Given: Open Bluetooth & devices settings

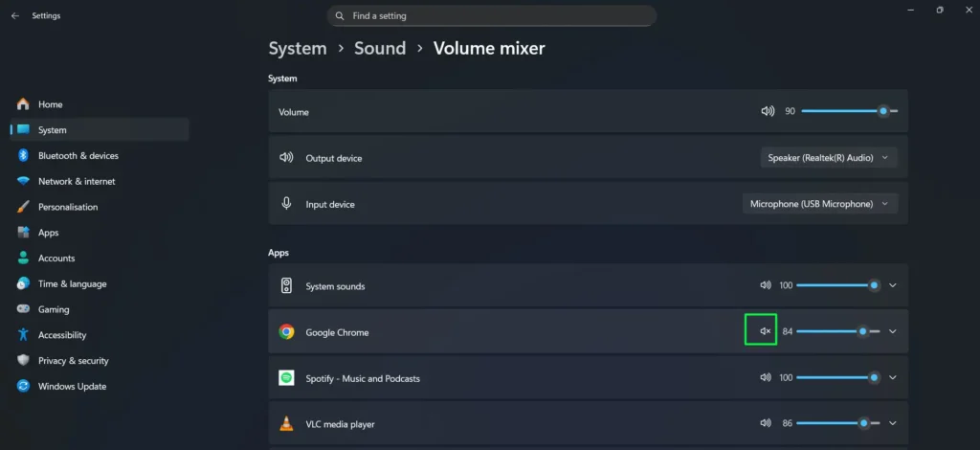Looking at the screenshot, I should pyautogui.click(x=100, y=156).
